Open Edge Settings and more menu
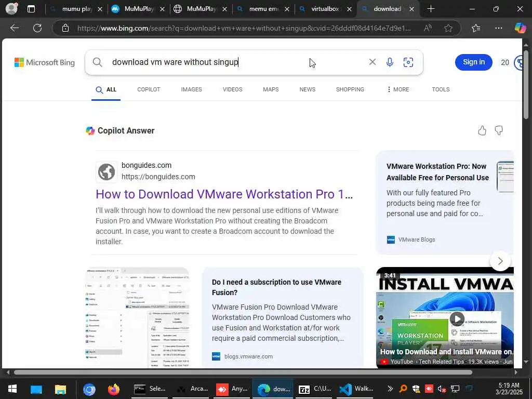 [x=498, y=28]
